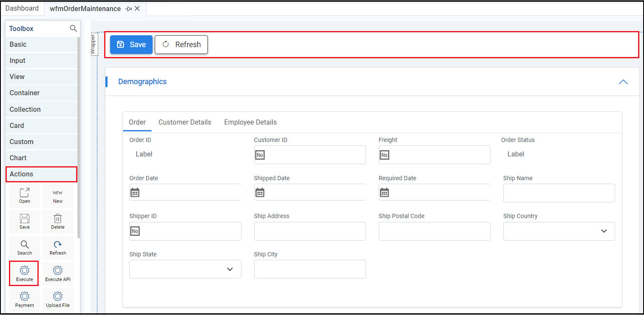The image size is (644, 315).
Task: Expand the Ship State dropdown
Action: coord(230,269)
